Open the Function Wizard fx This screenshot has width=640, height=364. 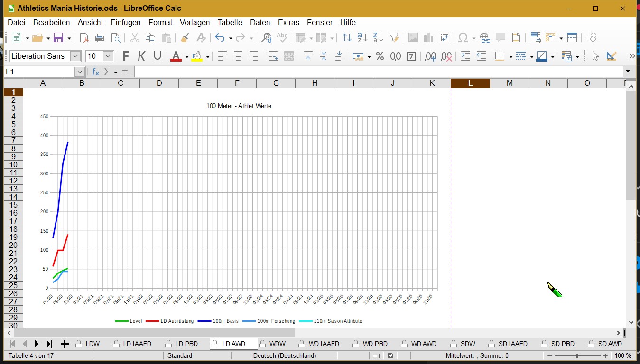pyautogui.click(x=95, y=72)
